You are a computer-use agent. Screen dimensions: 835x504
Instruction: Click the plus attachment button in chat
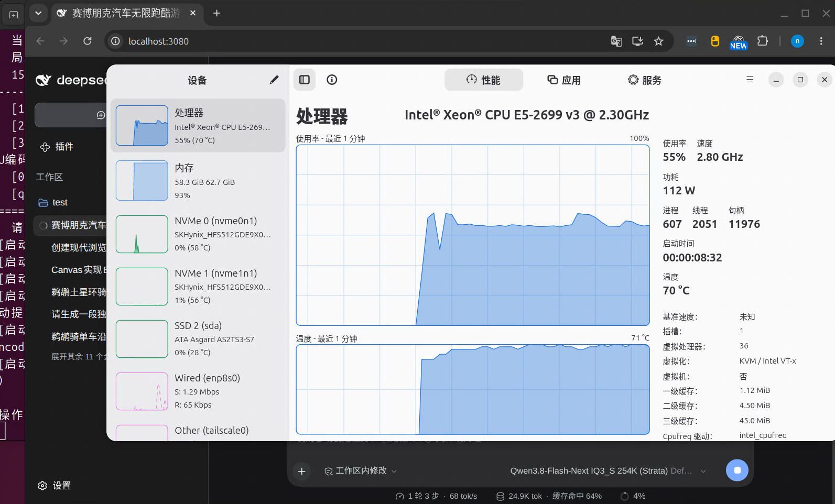(x=302, y=471)
